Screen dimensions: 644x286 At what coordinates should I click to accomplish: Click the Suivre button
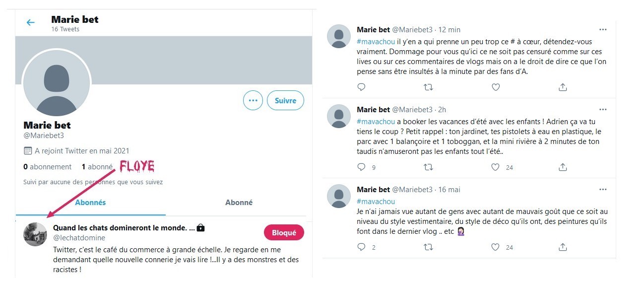285,100
